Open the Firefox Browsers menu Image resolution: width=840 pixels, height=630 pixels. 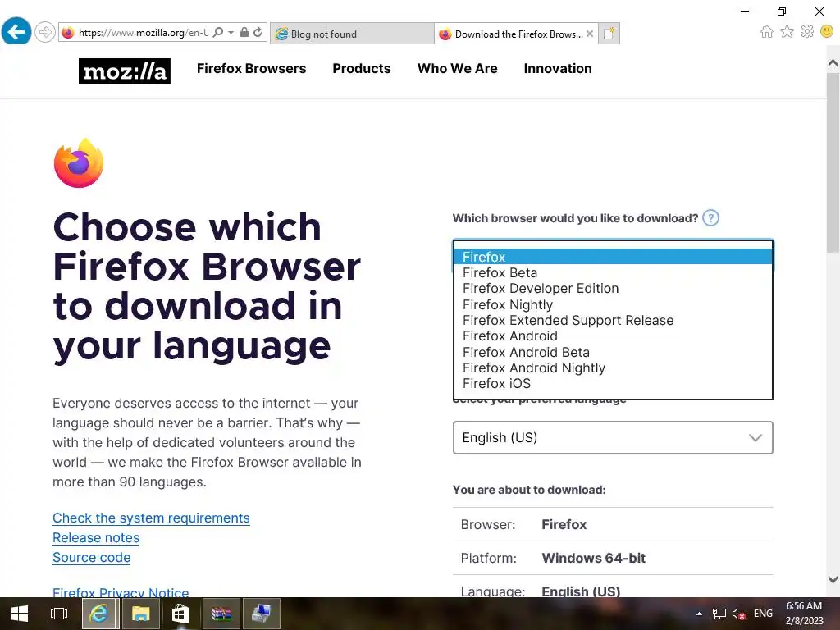(x=251, y=69)
